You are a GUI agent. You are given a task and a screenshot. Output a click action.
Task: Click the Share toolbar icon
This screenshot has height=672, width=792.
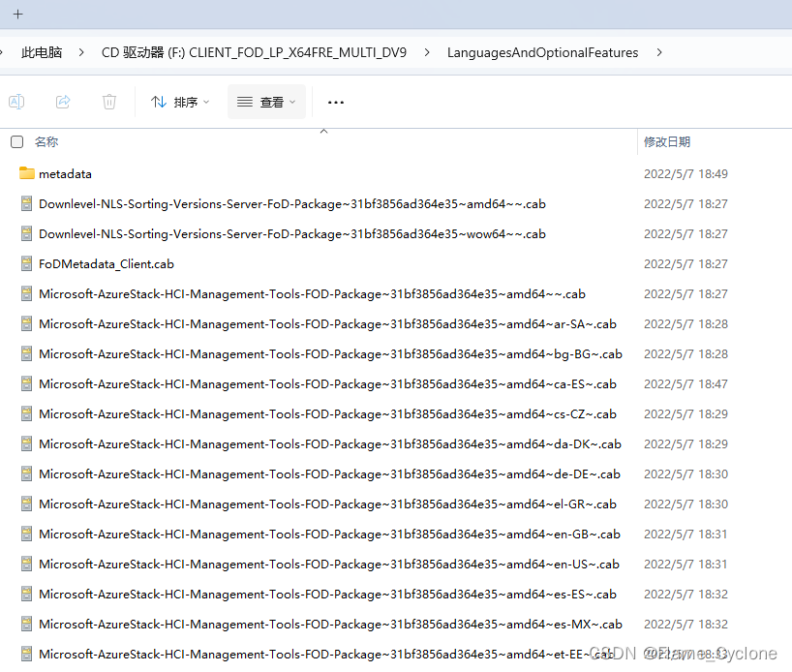[63, 102]
